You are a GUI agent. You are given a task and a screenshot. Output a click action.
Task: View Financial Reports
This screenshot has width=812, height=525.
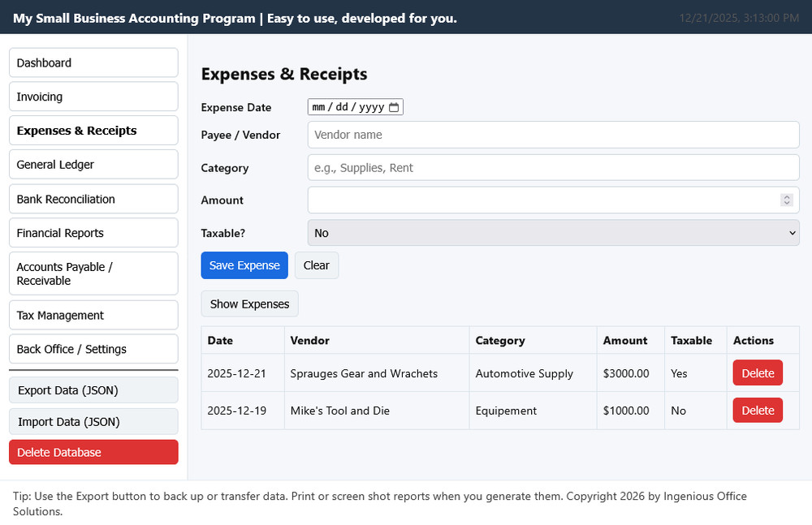[93, 233]
